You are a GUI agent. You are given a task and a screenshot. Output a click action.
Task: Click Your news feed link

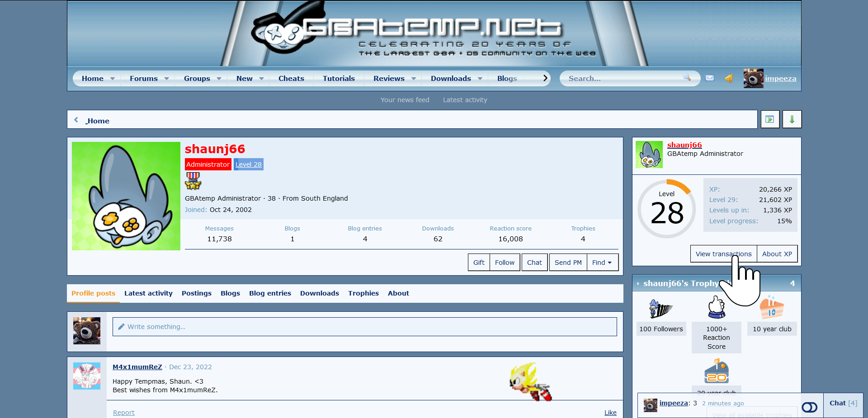pos(405,100)
